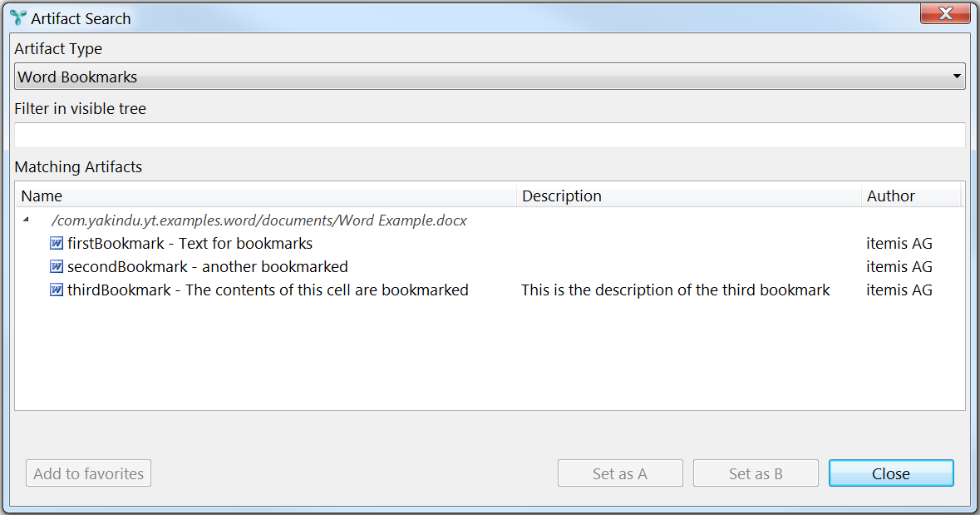Select the Word Bookmarks combo box
980x515 pixels.
click(x=490, y=77)
